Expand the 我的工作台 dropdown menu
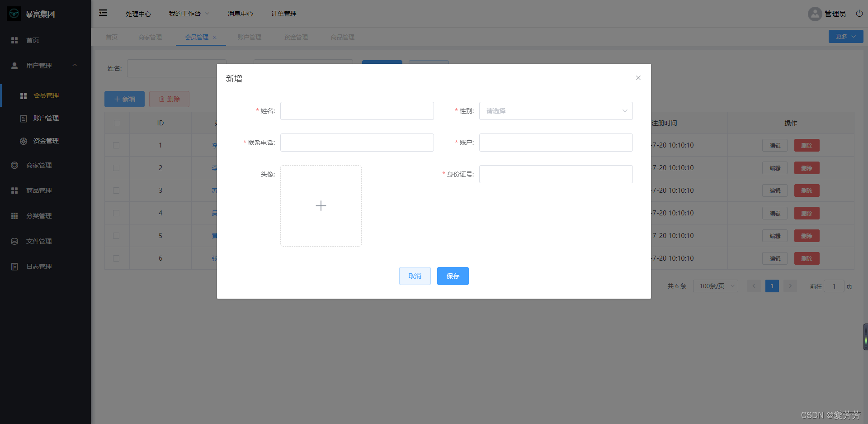 (x=189, y=14)
